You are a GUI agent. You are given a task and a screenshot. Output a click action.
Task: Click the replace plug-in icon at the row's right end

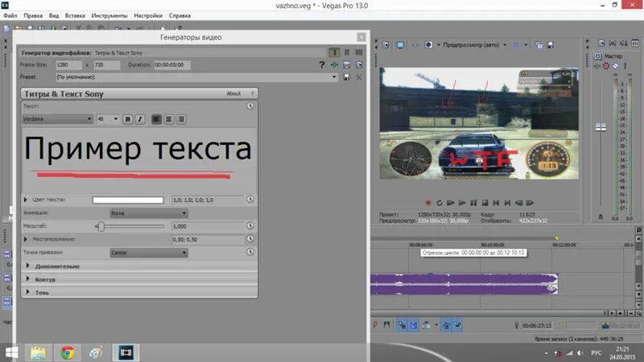(359, 65)
